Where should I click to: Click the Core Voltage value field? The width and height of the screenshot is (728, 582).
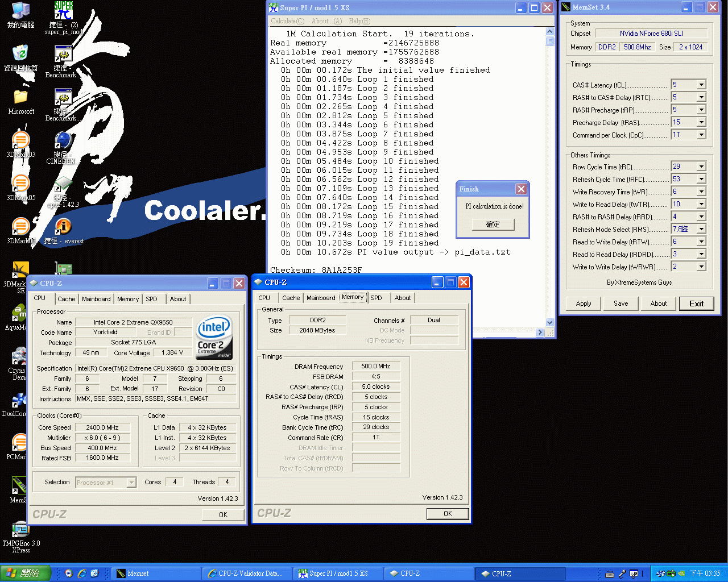173,353
